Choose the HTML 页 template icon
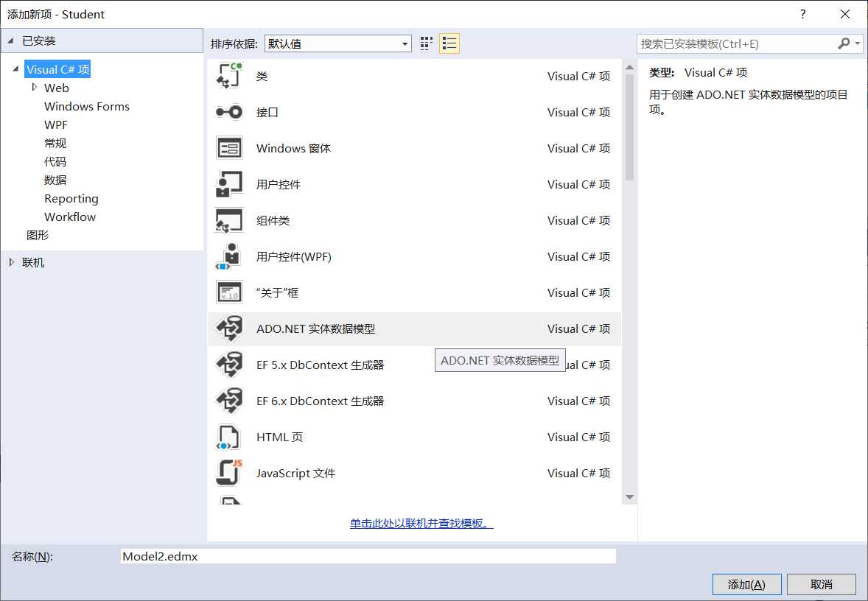Screen dimensions: 868x601 coord(229,437)
